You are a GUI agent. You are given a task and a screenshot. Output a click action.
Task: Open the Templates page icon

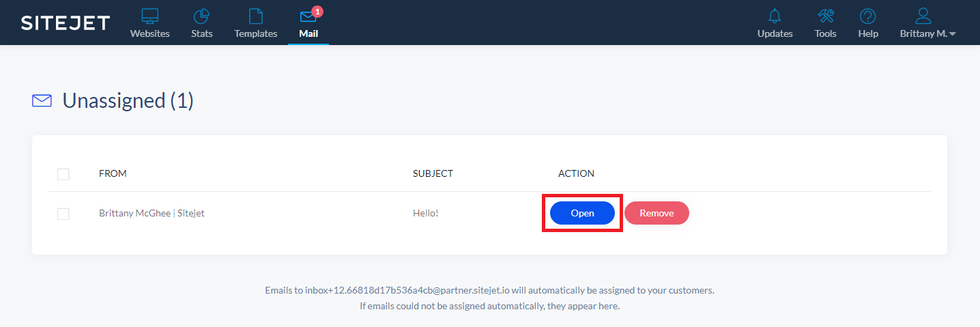pos(255,16)
